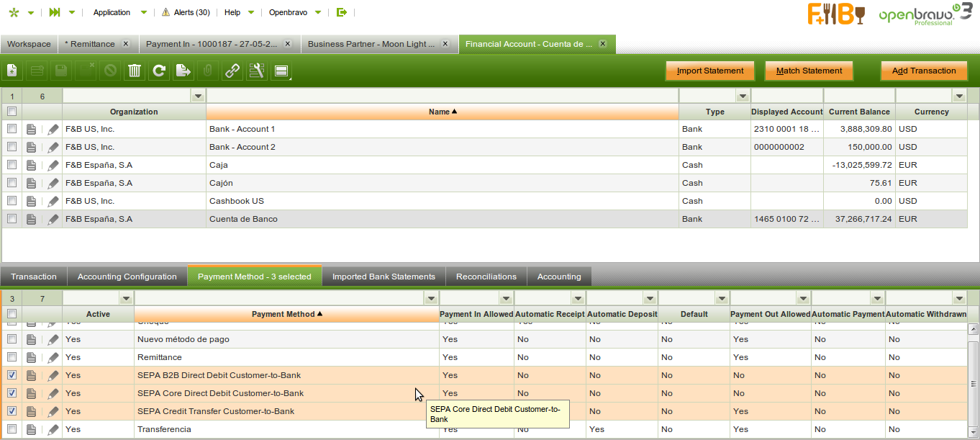The image size is (980, 440).
Task: Expand the Currency filter dropdown
Action: 958,96
